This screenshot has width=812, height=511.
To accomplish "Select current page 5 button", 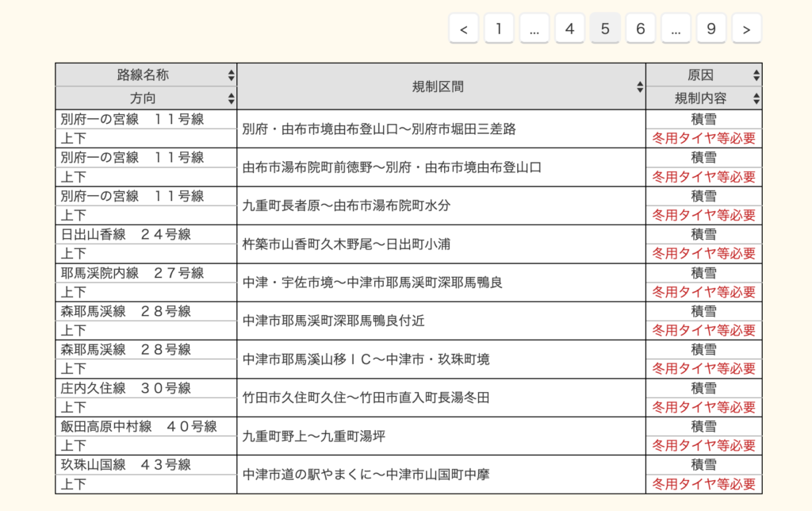I will tap(605, 29).
